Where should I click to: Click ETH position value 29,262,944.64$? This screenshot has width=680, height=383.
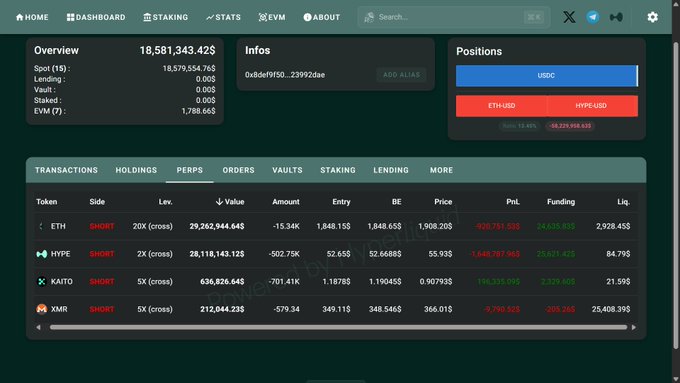(x=217, y=226)
